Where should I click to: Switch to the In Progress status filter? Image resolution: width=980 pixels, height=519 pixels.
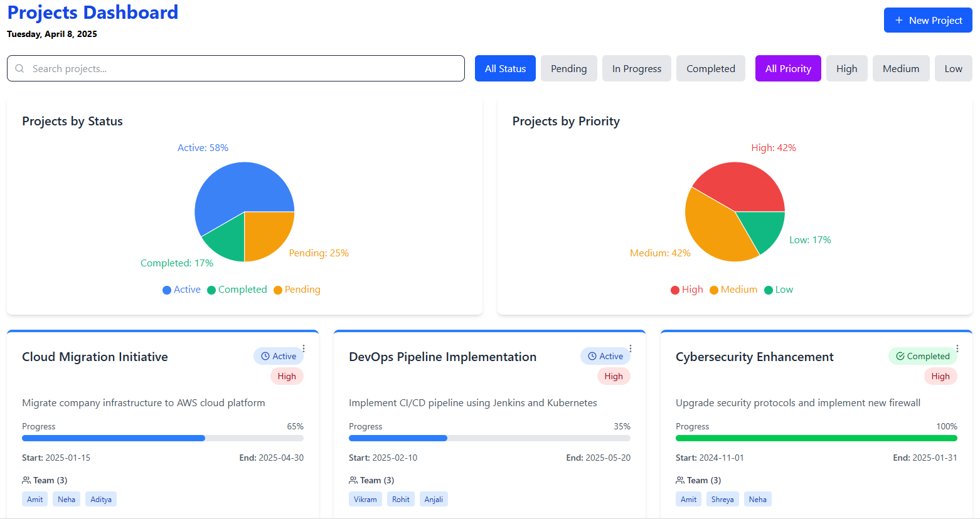point(636,68)
